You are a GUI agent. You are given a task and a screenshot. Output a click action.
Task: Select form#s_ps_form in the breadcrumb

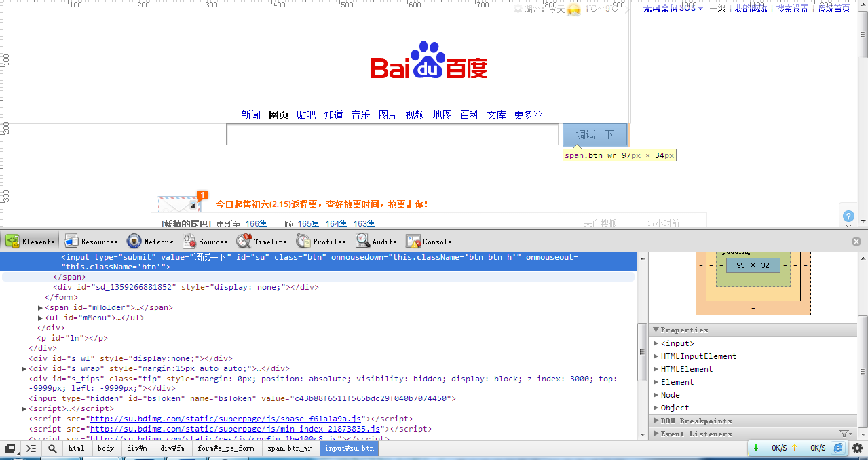pos(225,448)
